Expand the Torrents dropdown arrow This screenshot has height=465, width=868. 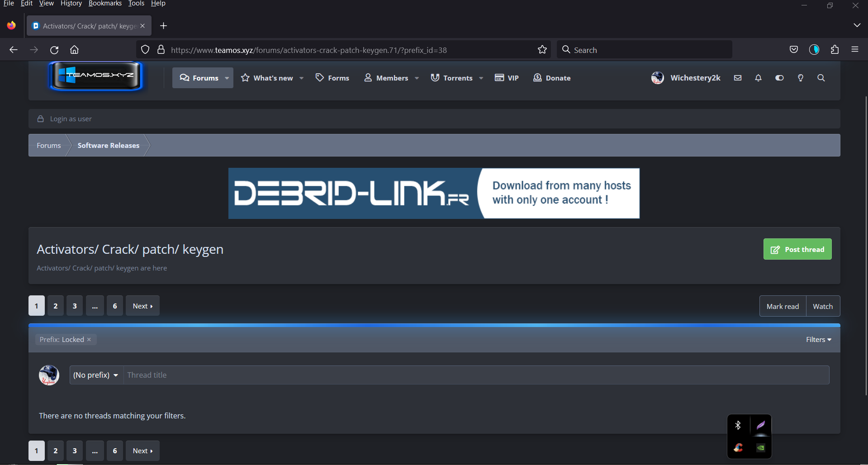tap(481, 78)
